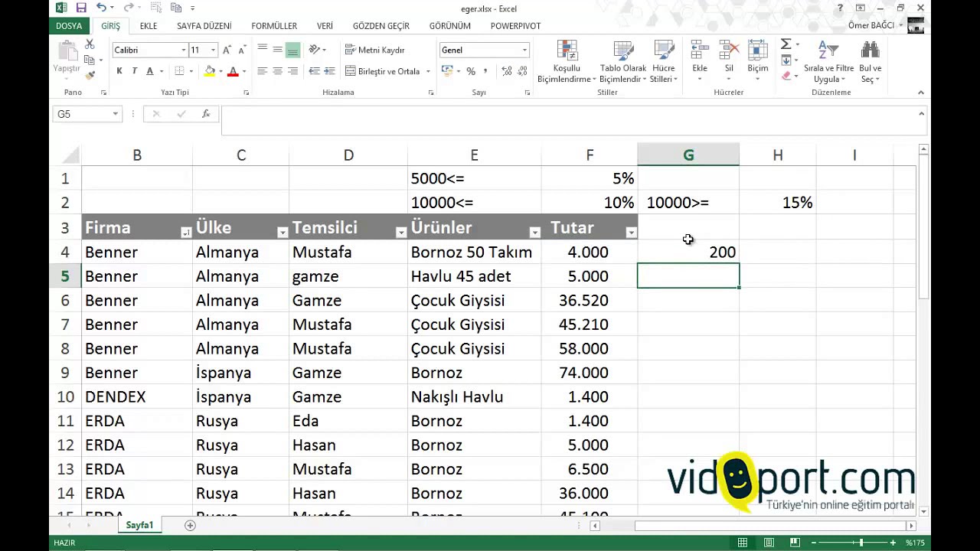The width and height of the screenshot is (980, 551).
Task: Open the Calibri font name dropdown
Action: (x=184, y=50)
